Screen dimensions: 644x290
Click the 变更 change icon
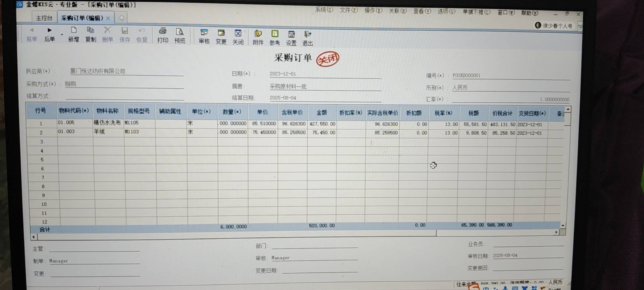[x=221, y=37]
